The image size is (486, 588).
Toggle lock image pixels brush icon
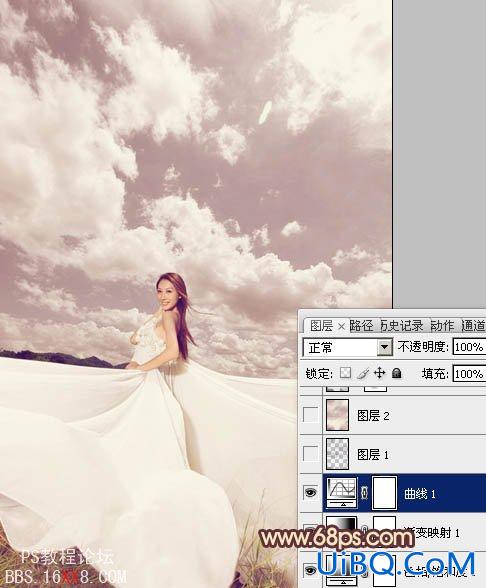click(363, 373)
